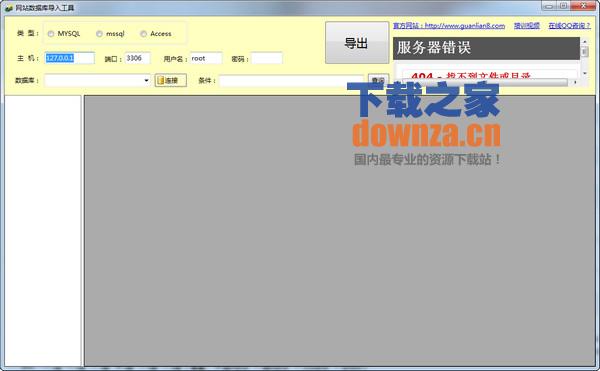Open the online QQ consultation link
Screen dimensions: 600x371
tap(569, 26)
